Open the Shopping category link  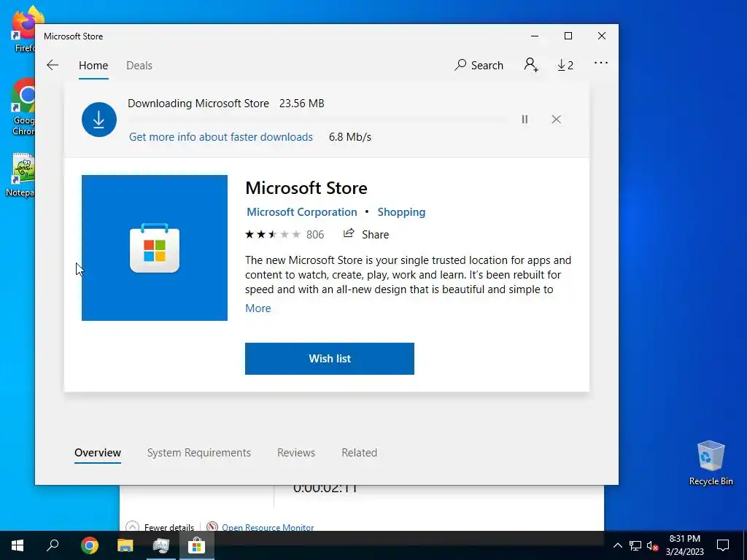pos(401,212)
